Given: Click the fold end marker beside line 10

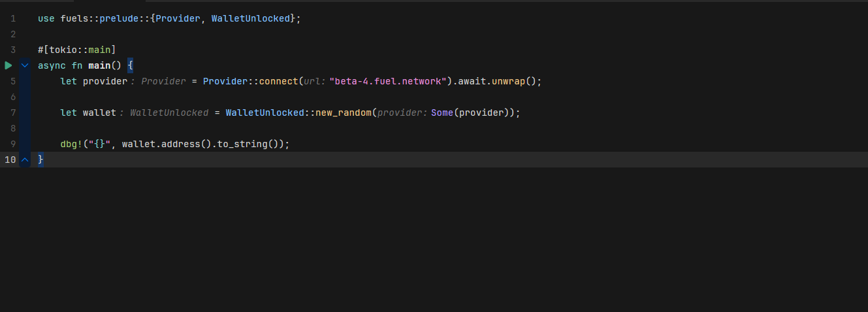Looking at the screenshot, I should pyautogui.click(x=25, y=160).
